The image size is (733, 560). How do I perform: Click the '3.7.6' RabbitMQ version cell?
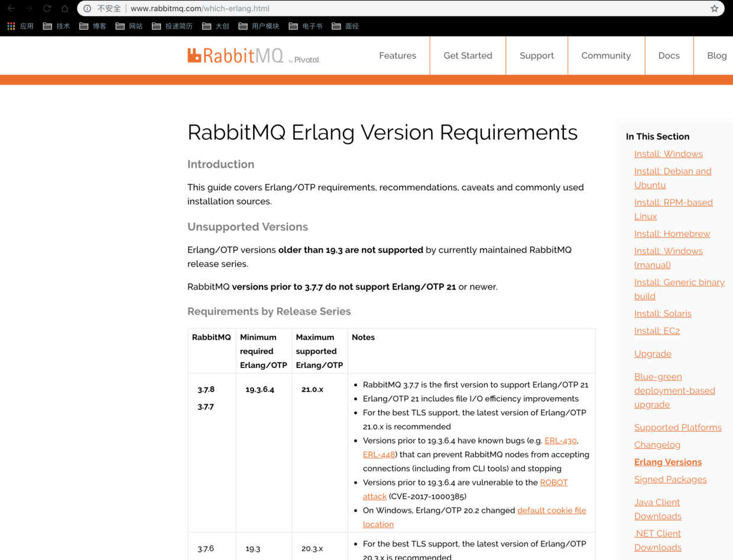click(206, 548)
